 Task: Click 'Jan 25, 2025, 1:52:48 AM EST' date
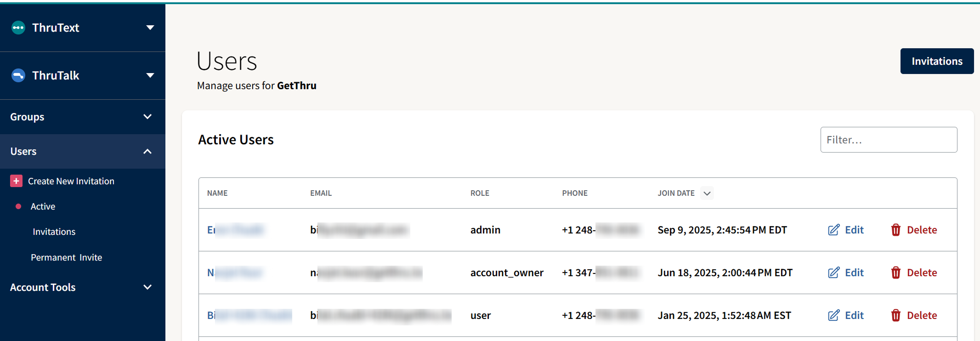point(725,315)
